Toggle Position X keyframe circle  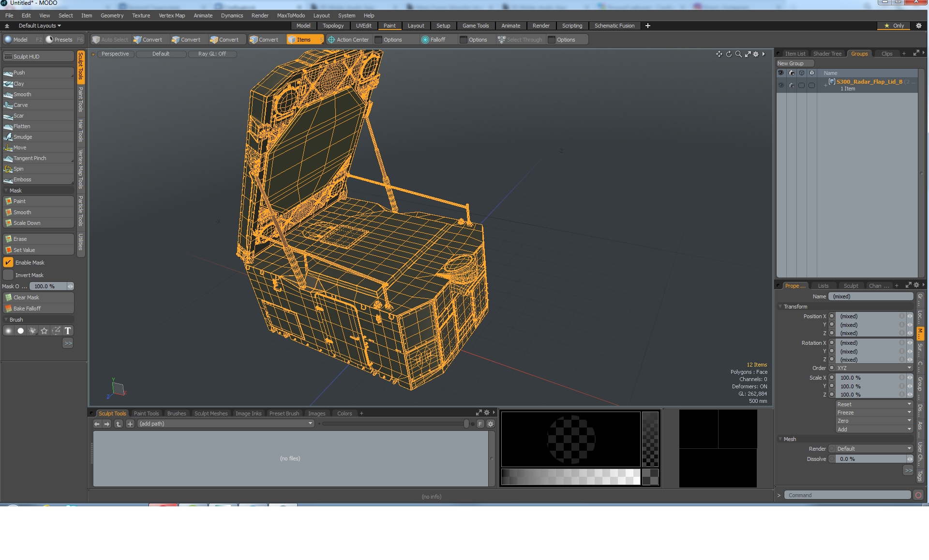pyautogui.click(x=832, y=316)
